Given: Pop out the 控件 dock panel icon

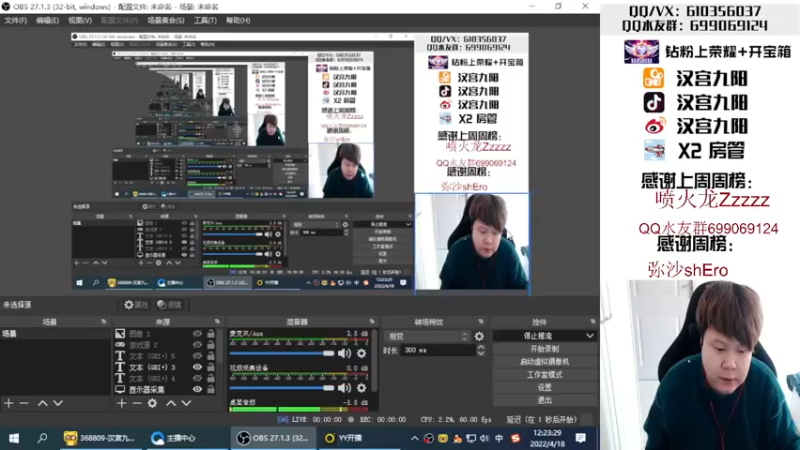Looking at the screenshot, I should tap(592, 322).
